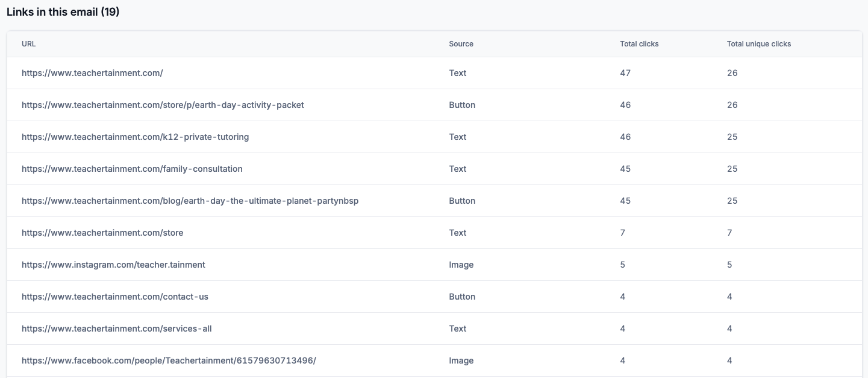Open the contact-us page link
The height and width of the screenshot is (378, 868).
(x=115, y=297)
